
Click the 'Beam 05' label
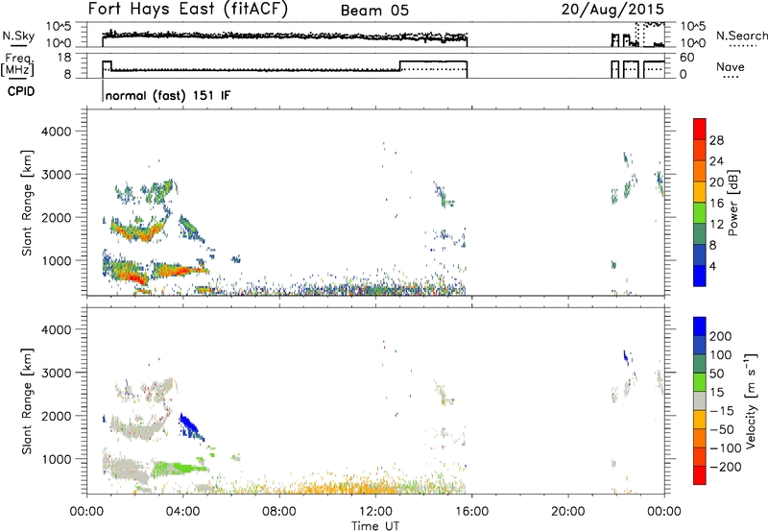tap(374, 11)
